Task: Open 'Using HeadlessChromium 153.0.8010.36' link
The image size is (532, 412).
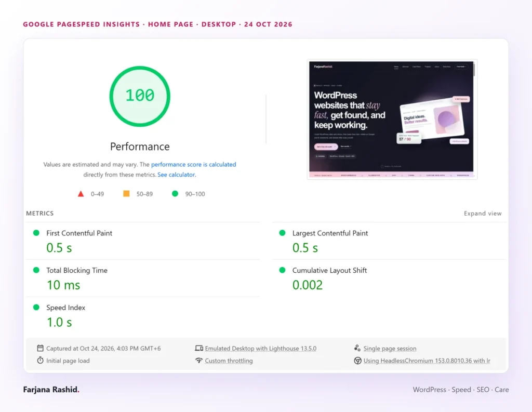Action: pyautogui.click(x=427, y=361)
